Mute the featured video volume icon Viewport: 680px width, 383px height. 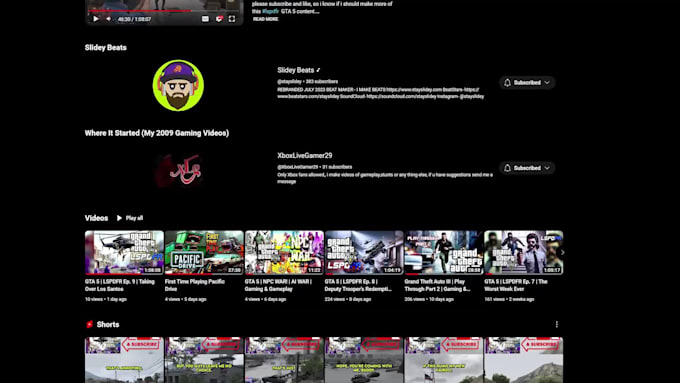(x=108, y=19)
